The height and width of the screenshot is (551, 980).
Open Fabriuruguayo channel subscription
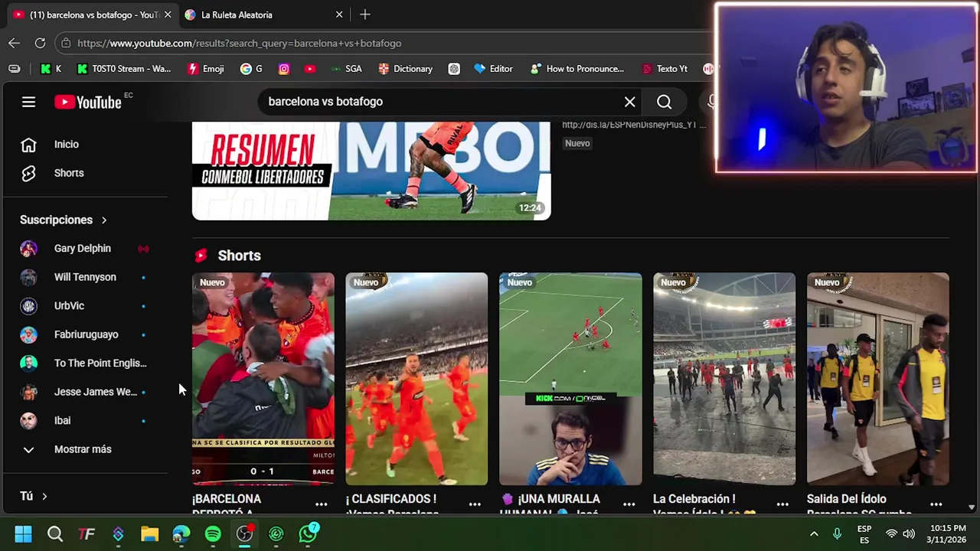pos(86,334)
